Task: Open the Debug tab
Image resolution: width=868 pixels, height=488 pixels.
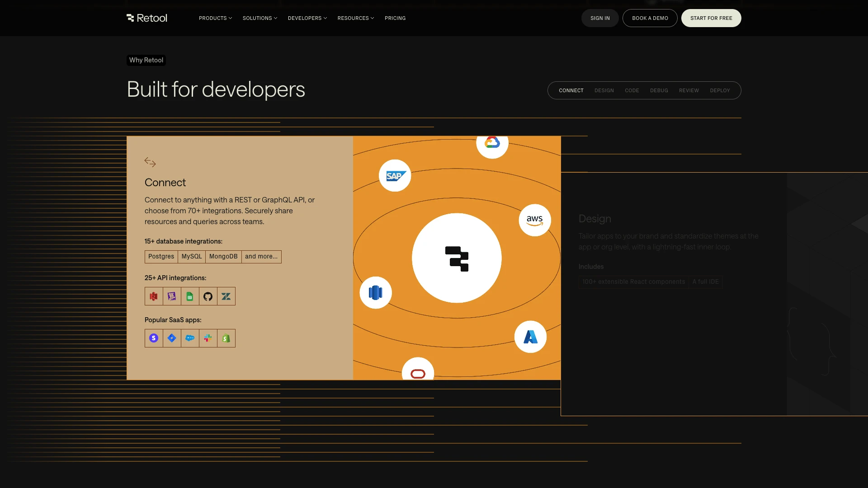Action: [x=659, y=90]
